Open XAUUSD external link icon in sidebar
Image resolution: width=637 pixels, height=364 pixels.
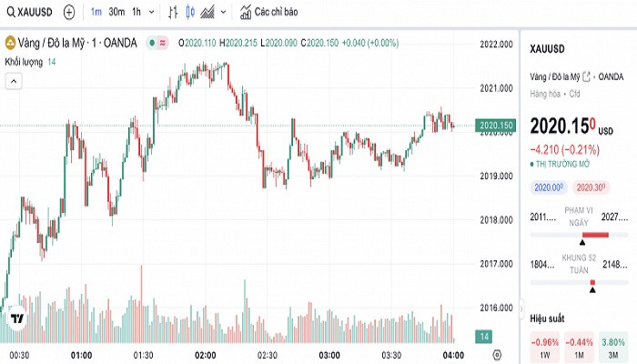pyautogui.click(x=586, y=76)
